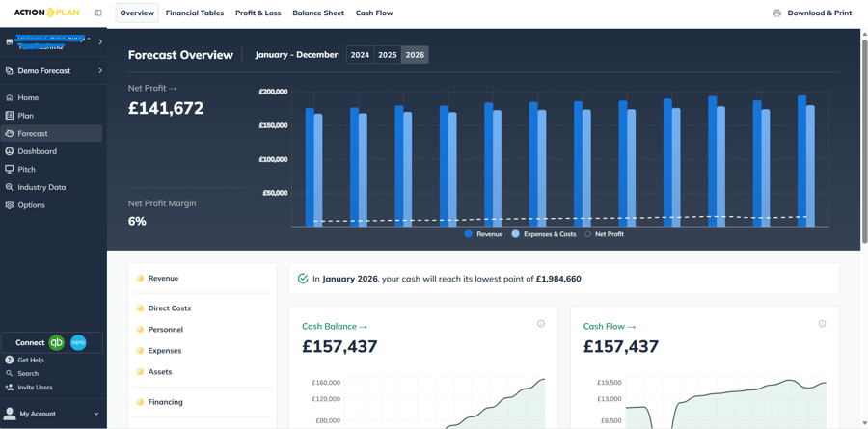
Task: Open the Financial Tables tab
Action: coord(195,13)
